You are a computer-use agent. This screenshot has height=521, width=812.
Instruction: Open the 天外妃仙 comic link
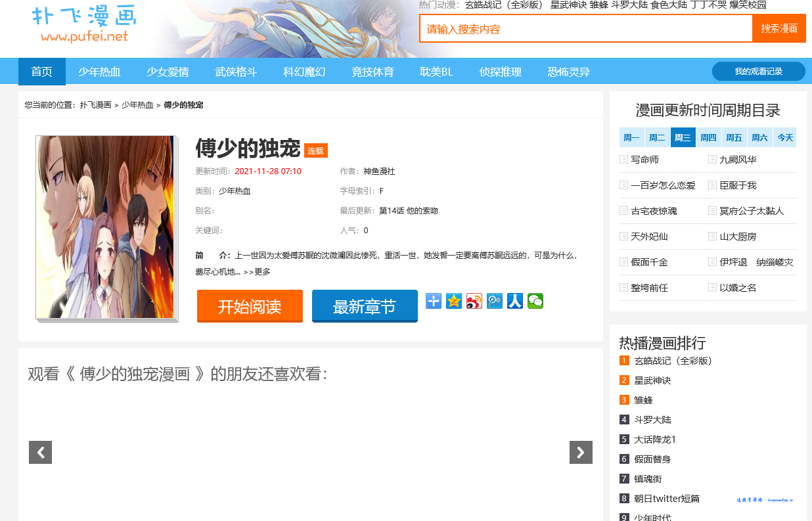pos(649,237)
